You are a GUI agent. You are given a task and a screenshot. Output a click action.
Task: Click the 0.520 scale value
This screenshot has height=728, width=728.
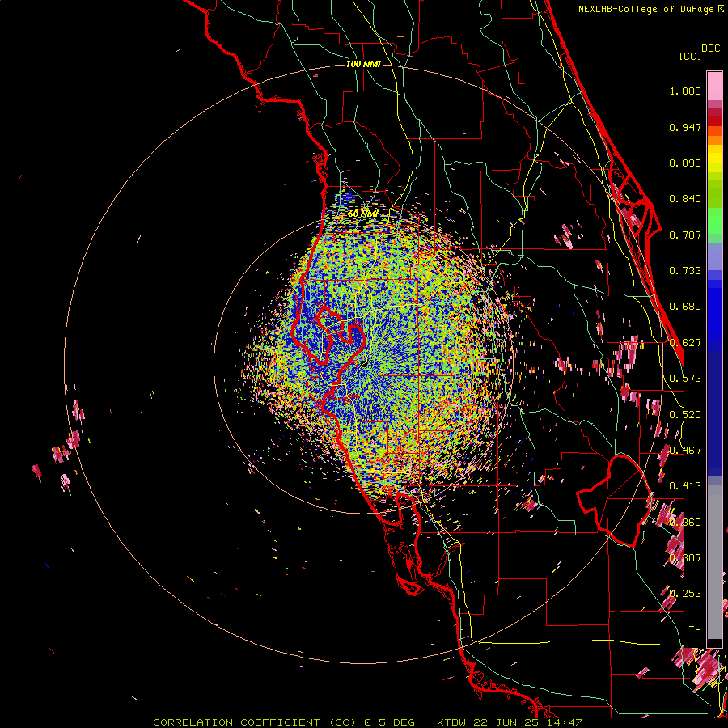685,415
